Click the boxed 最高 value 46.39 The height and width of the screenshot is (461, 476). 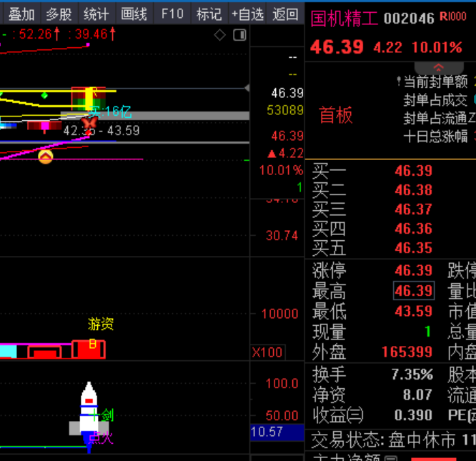click(414, 290)
